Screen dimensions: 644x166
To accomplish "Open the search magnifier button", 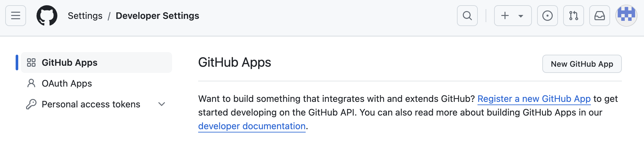I will 467,16.
